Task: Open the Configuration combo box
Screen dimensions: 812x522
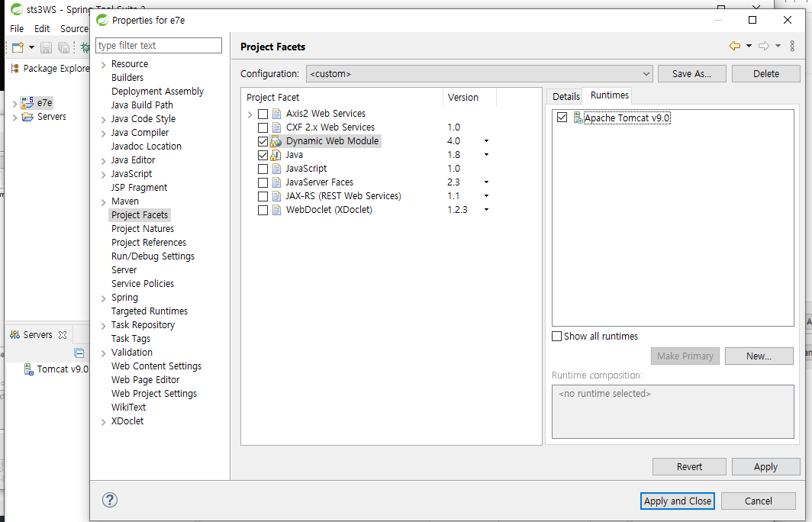Action: click(x=479, y=73)
